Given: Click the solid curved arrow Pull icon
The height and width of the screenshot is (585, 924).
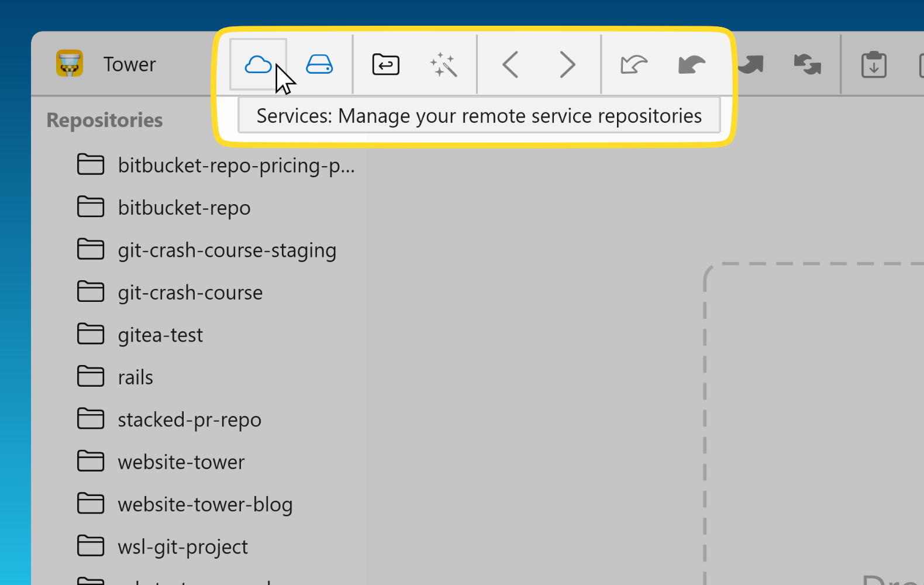Looking at the screenshot, I should coord(691,64).
